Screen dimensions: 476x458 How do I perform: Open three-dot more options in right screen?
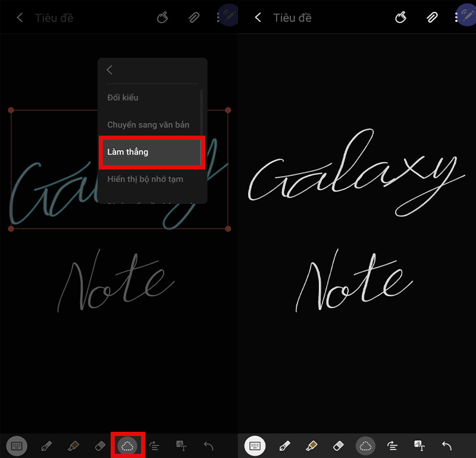point(456,17)
